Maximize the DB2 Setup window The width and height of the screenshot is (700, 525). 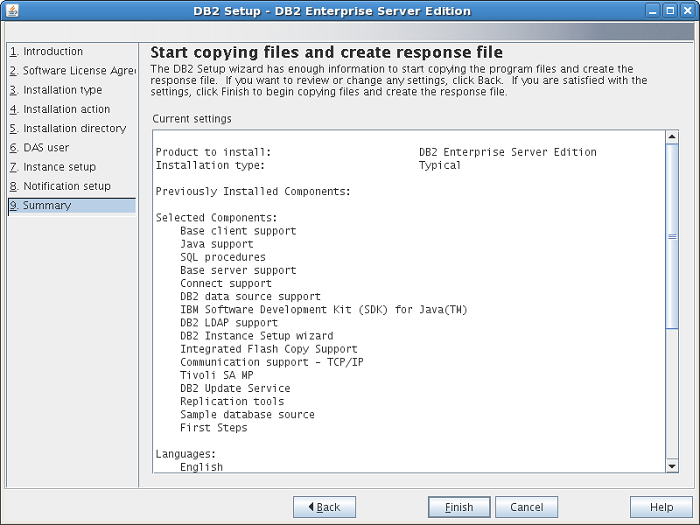click(670, 11)
